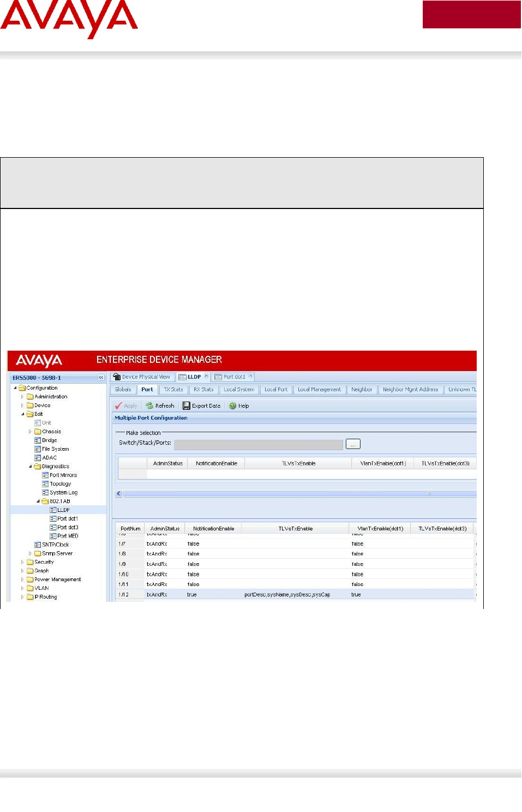Click the lower table TLVsTxEnable column header
The width and height of the screenshot is (522, 812).
295,528
